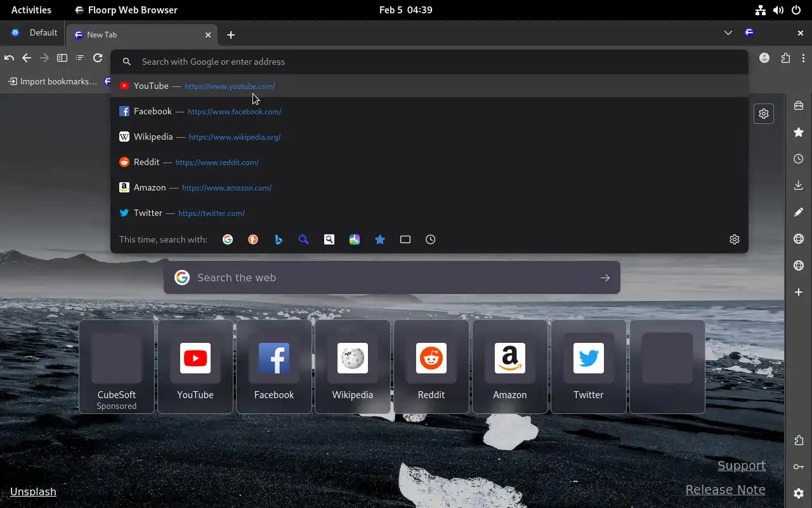The image size is (812, 508).
Task: Open a new tab with plus button
Action: pyautogui.click(x=231, y=35)
